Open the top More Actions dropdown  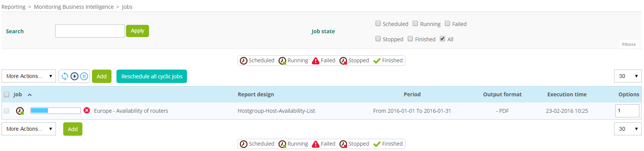(x=29, y=76)
